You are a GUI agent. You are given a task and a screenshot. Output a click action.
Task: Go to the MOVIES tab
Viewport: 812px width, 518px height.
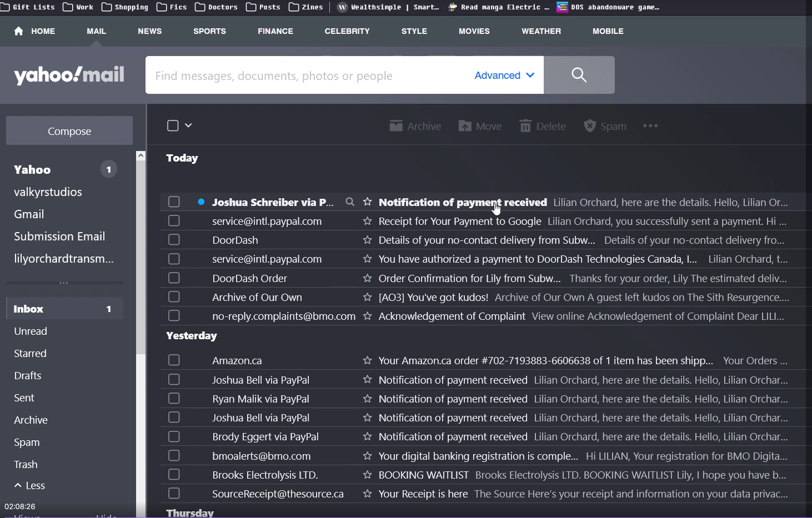[x=474, y=31]
